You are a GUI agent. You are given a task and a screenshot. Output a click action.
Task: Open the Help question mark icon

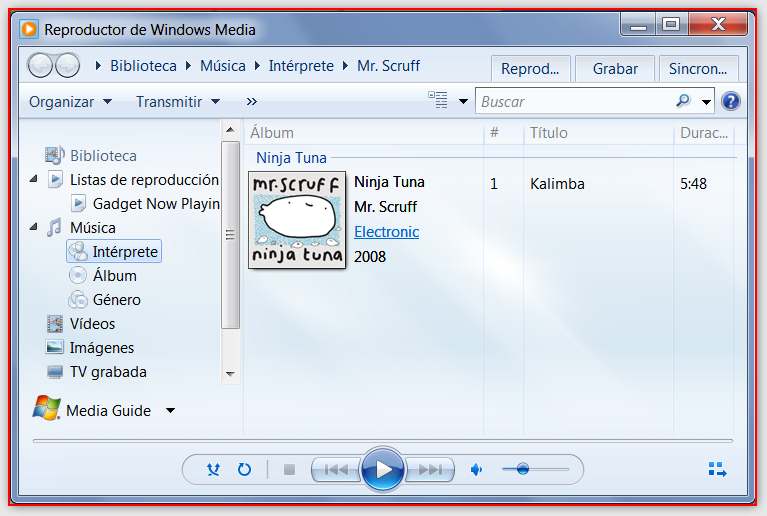(x=731, y=101)
